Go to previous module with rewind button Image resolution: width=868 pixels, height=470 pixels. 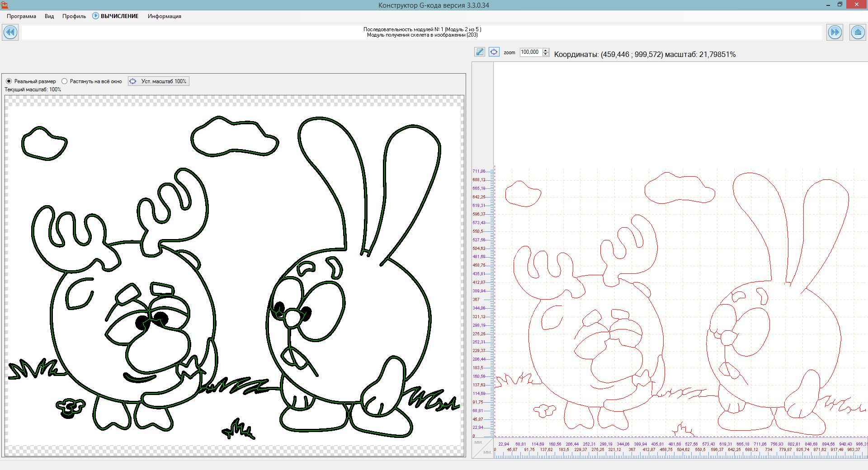pyautogui.click(x=10, y=32)
